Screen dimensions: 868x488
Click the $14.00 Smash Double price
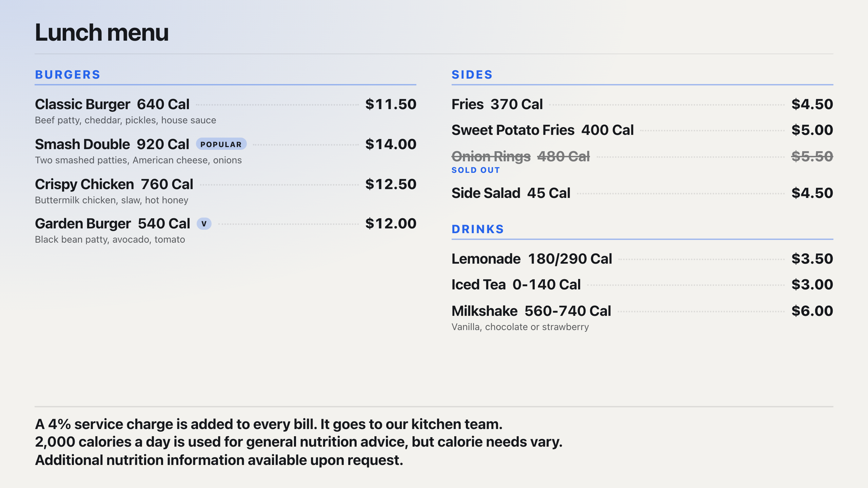[391, 144]
